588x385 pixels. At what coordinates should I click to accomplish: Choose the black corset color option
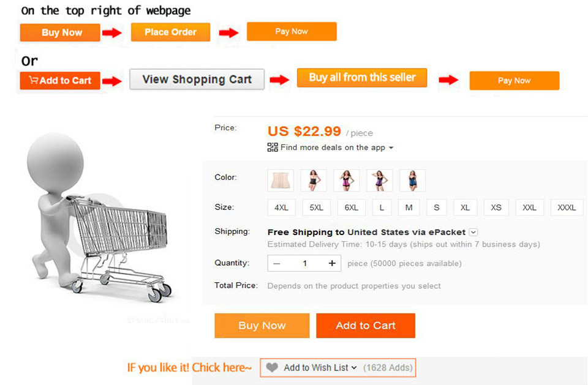[314, 181]
